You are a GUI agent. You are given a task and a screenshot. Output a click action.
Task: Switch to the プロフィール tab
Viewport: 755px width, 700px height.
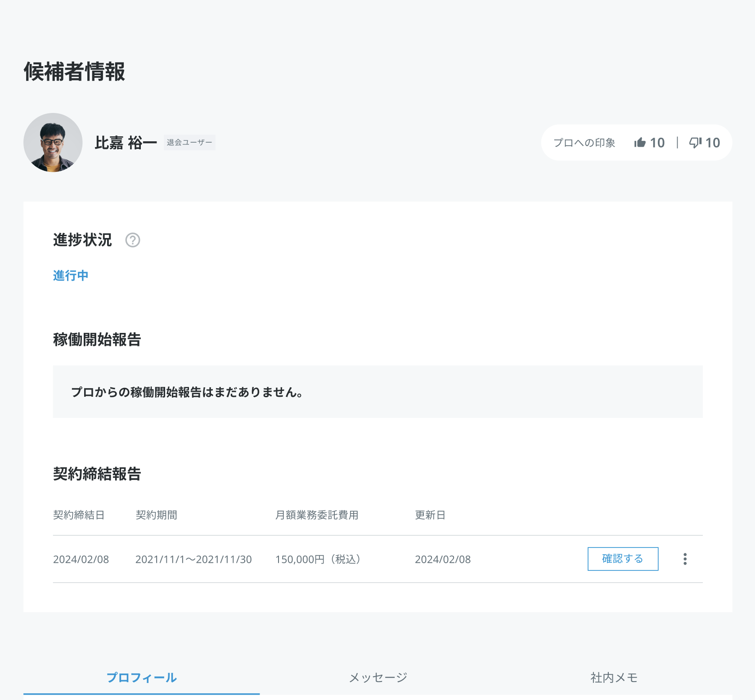[x=141, y=678]
